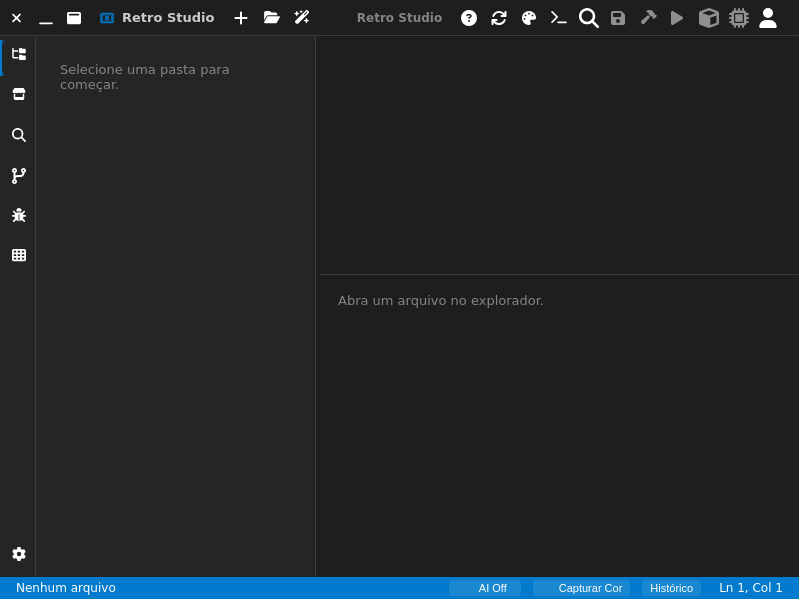The height and width of the screenshot is (599, 799).
Task: Open the Histórico button
Action: (x=671, y=588)
